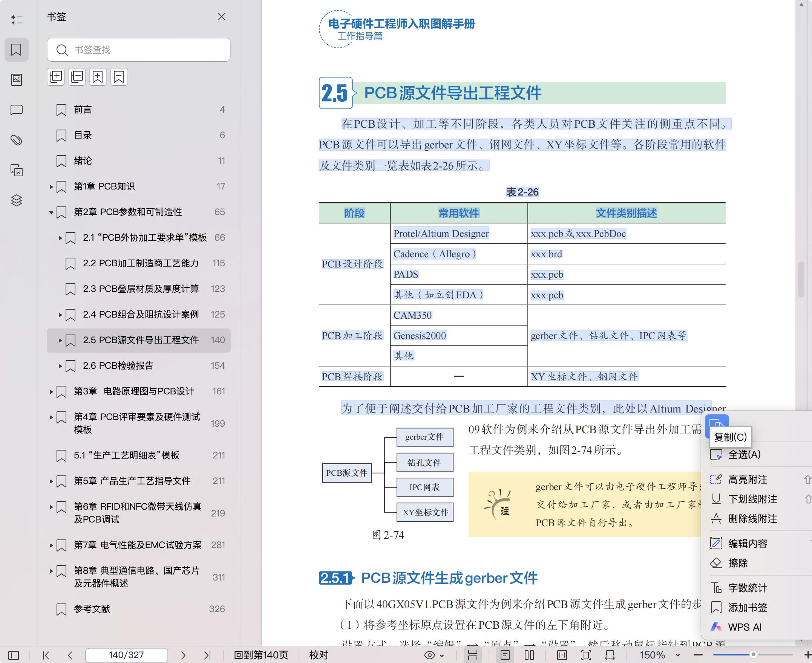Viewport: 812px width, 663px height.
Task: Toggle continuous scrolling view icon
Action: pos(473,655)
